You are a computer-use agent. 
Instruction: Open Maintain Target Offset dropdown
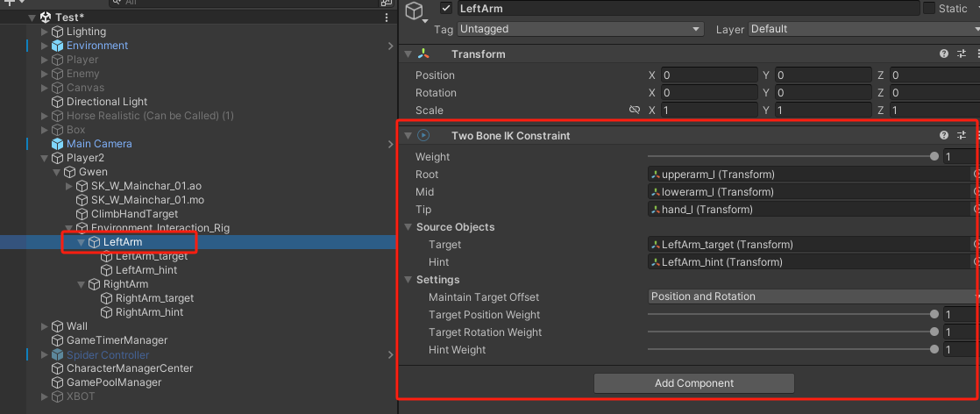812,296
